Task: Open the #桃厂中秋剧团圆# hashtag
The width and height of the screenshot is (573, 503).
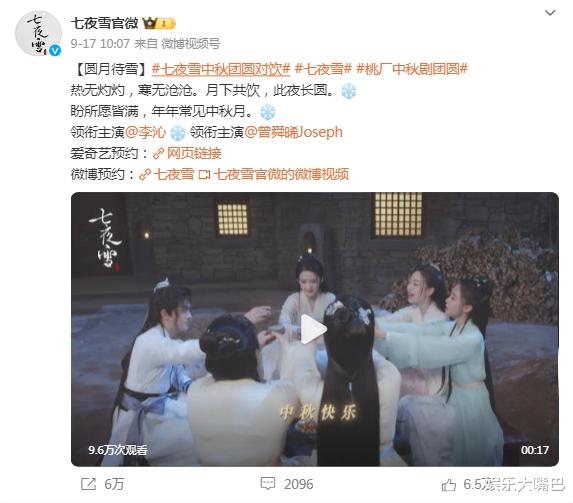Action: tap(412, 69)
